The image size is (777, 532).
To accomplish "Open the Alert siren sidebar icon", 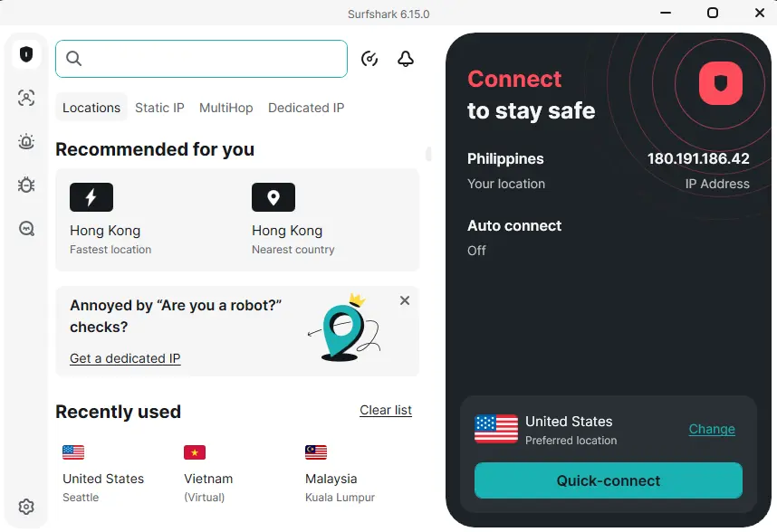I will pyautogui.click(x=26, y=141).
